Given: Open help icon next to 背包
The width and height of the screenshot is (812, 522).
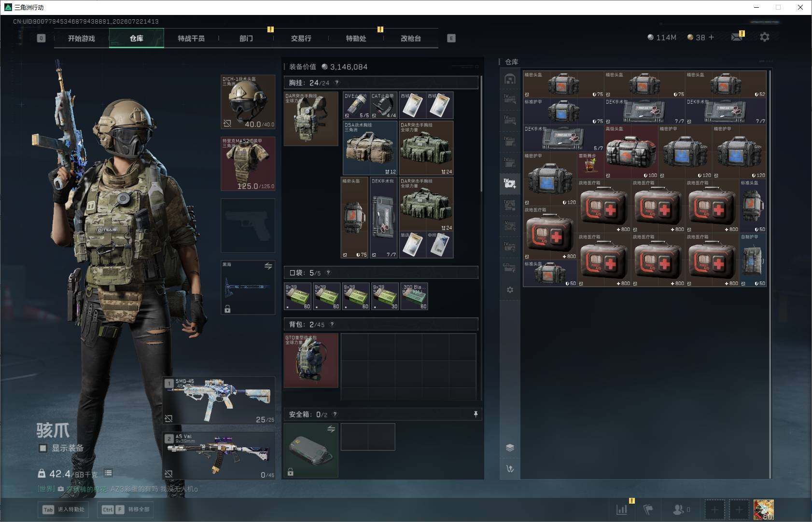Looking at the screenshot, I should coord(332,324).
